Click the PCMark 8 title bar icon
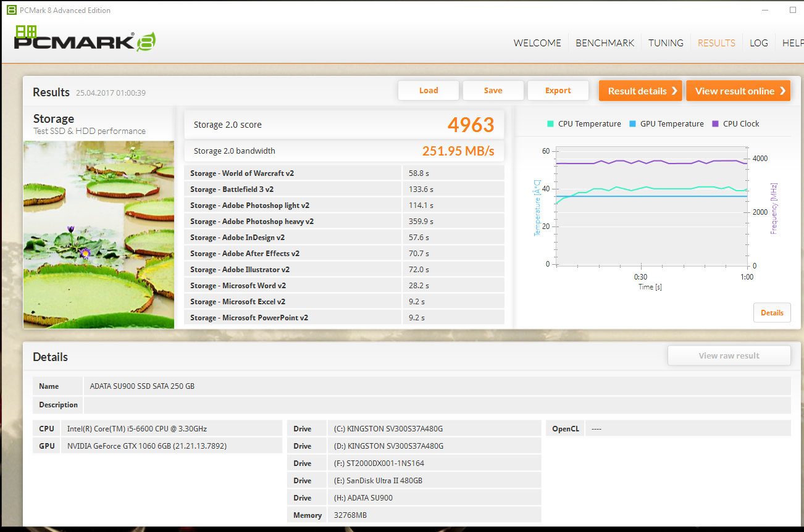The height and width of the screenshot is (532, 804). [11, 10]
